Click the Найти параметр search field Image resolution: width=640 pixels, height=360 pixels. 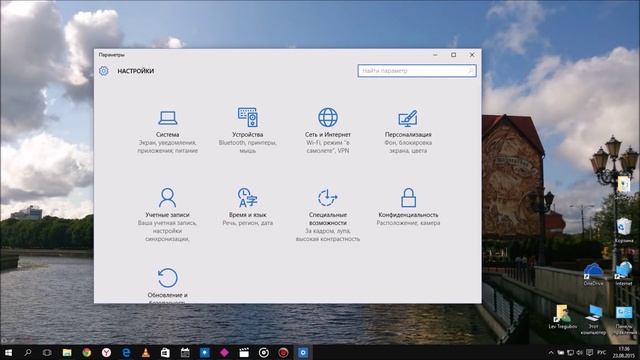(x=417, y=71)
